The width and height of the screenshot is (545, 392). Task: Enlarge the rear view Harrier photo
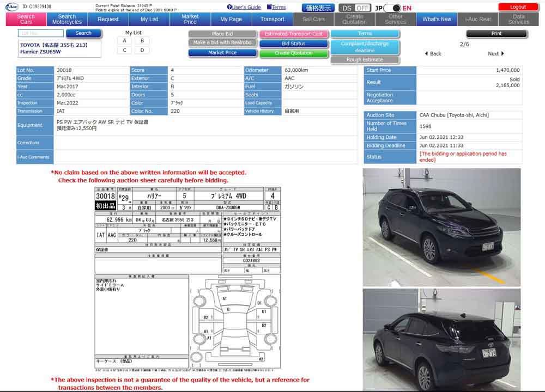(442, 340)
